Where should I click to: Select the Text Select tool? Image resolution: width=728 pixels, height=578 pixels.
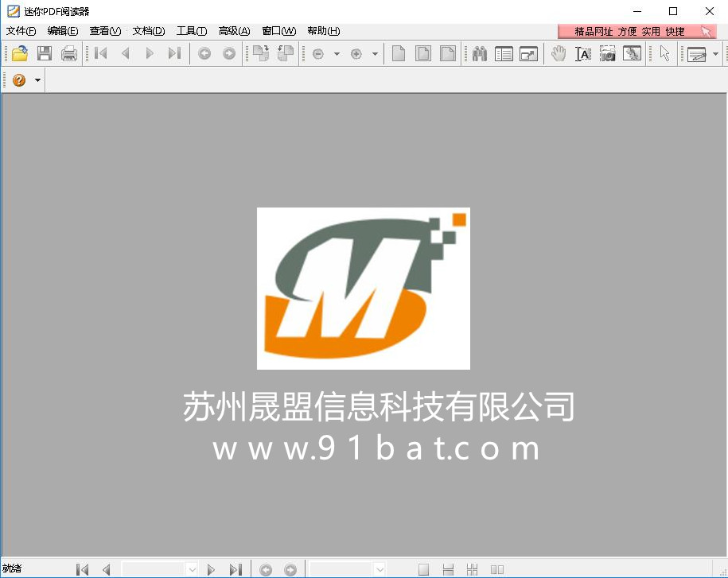(x=583, y=53)
